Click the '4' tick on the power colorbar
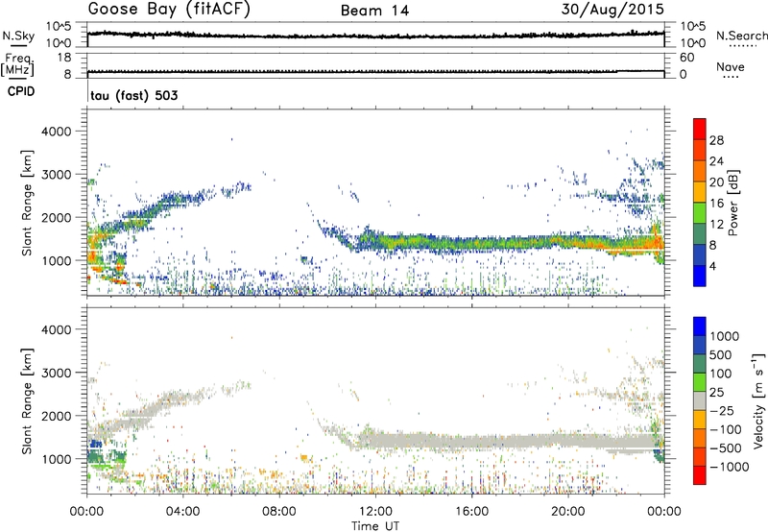 point(712,266)
